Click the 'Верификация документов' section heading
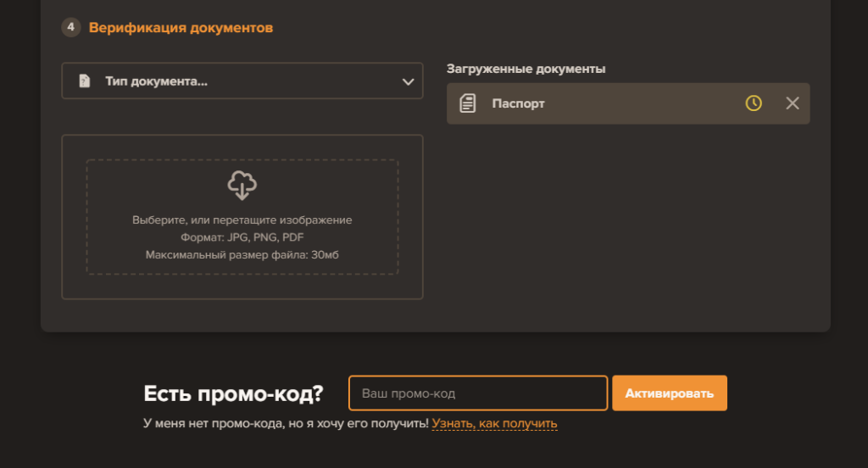Image resolution: width=868 pixels, height=468 pixels. click(x=181, y=28)
